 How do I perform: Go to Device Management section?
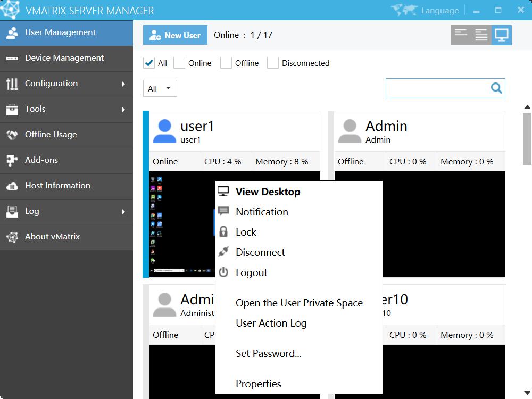tap(66, 59)
